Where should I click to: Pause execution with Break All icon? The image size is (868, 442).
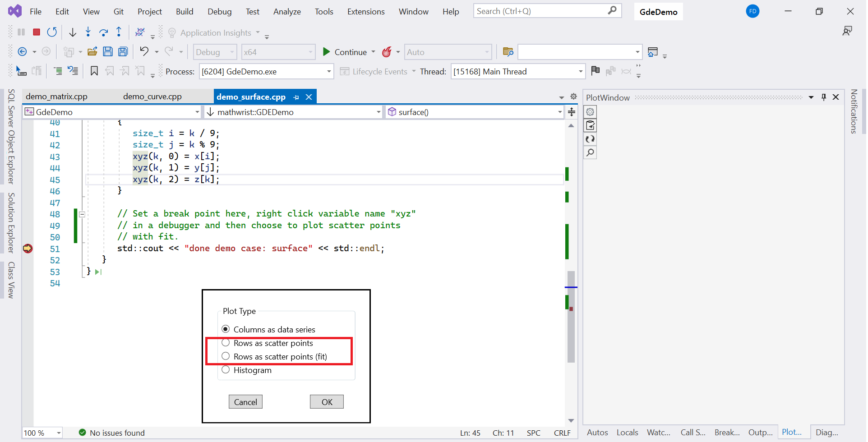click(21, 32)
